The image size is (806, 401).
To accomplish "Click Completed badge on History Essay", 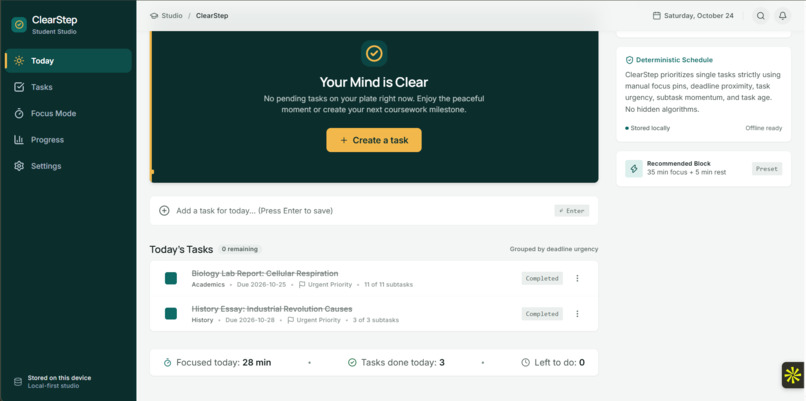I will point(542,314).
